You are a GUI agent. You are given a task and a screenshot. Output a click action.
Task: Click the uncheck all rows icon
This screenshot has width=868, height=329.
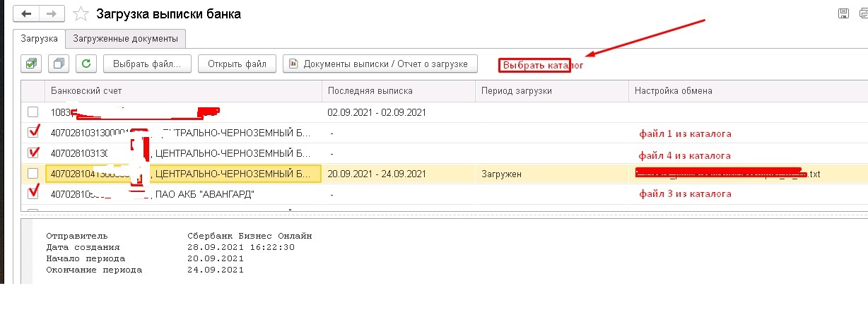tap(59, 64)
